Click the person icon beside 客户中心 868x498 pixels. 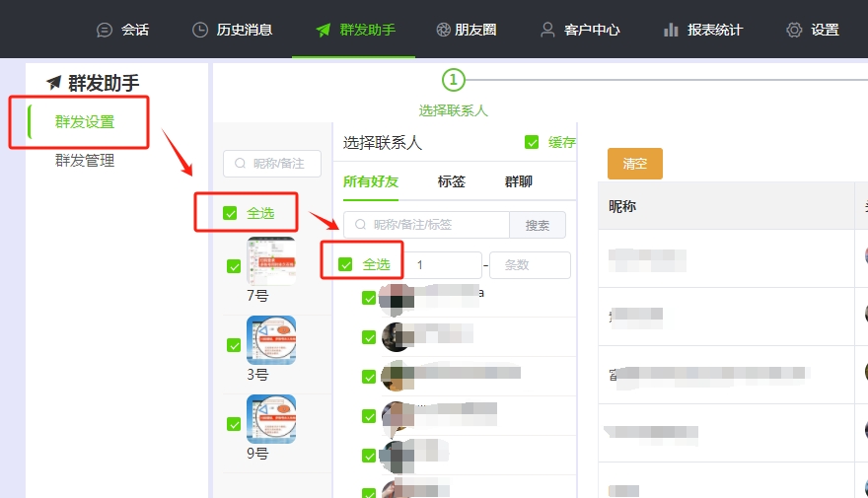[x=547, y=30]
